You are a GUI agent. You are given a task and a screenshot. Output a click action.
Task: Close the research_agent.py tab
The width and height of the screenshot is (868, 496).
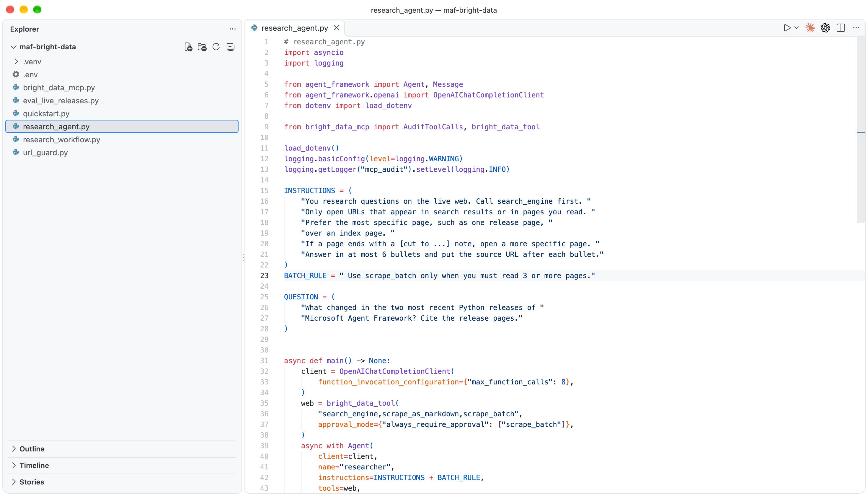click(x=337, y=28)
